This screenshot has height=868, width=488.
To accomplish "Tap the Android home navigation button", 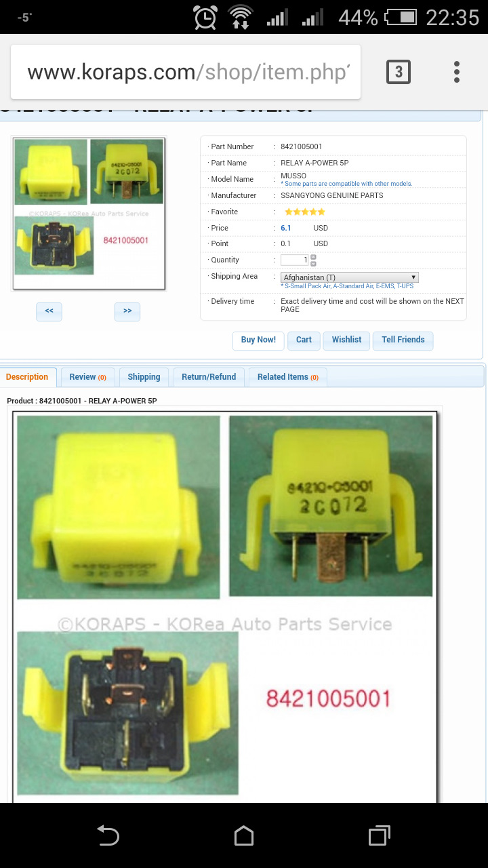I will point(244,835).
